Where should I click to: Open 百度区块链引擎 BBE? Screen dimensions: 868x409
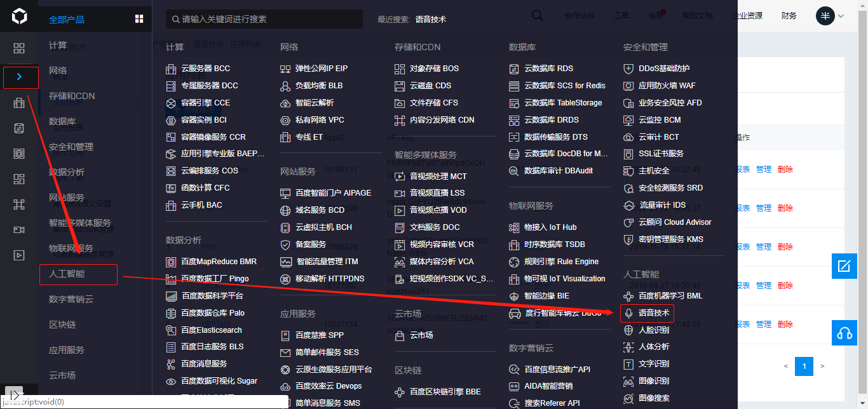coord(438,392)
